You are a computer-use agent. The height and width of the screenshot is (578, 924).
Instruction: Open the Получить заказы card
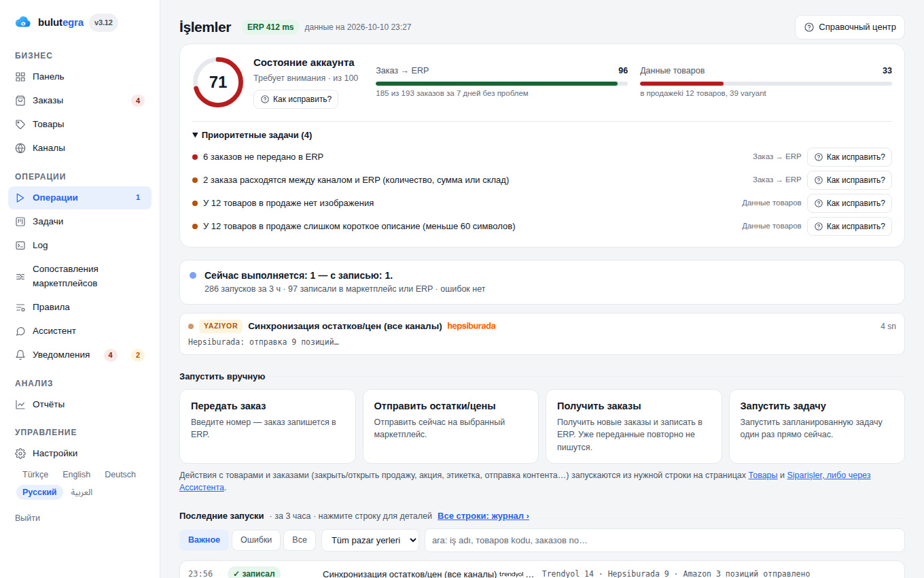point(634,426)
